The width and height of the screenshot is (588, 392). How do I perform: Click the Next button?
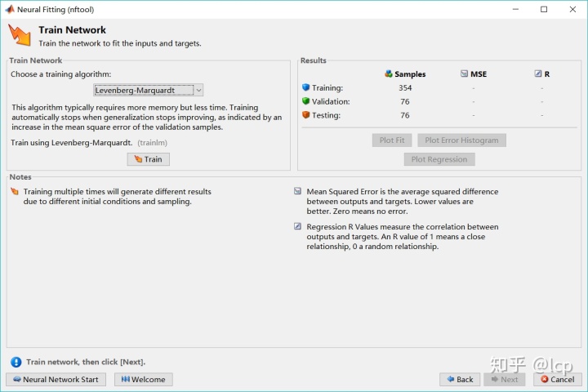pyautogui.click(x=505, y=379)
